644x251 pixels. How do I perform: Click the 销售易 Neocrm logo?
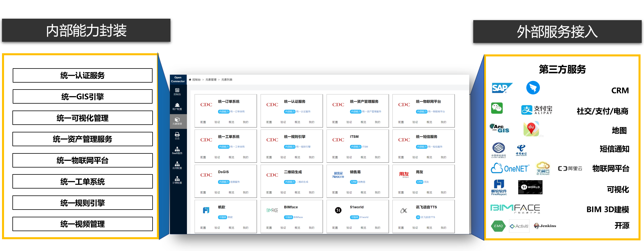pos(338,175)
